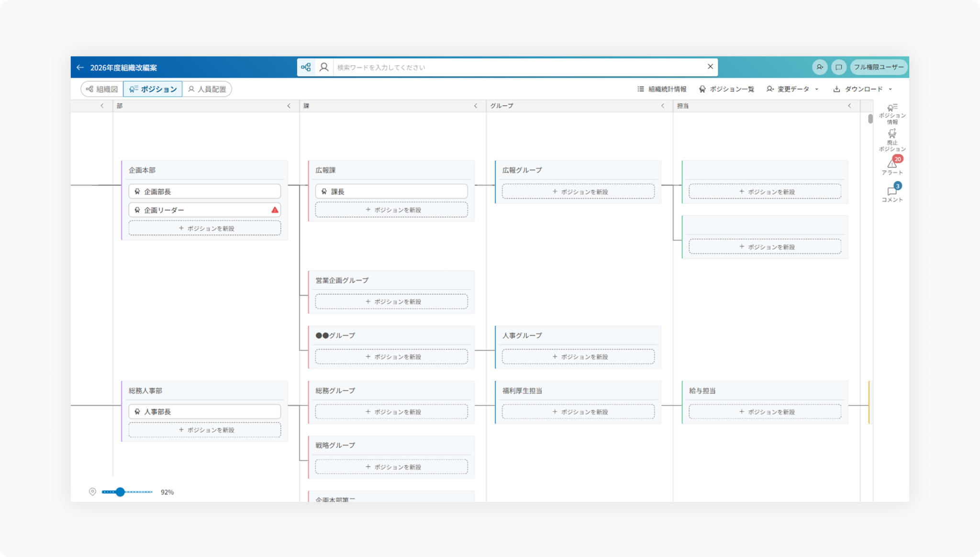Open the アラート panel with 20 badge
The width and height of the screenshot is (980, 557).
point(892,166)
